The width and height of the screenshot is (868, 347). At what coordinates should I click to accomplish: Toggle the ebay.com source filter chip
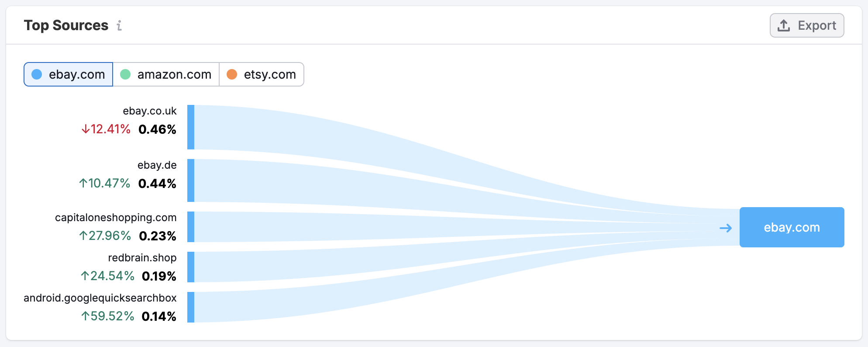click(x=68, y=74)
